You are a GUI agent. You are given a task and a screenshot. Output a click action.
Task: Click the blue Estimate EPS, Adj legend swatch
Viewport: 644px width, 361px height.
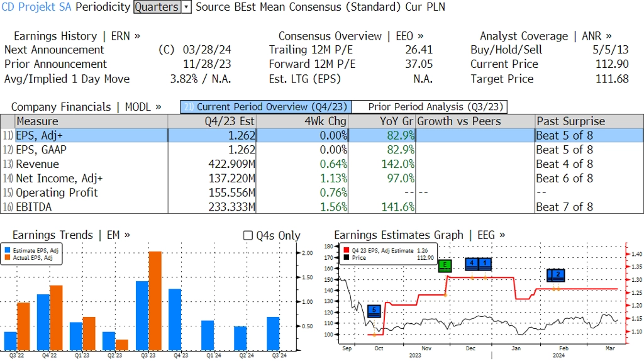click(x=8, y=250)
